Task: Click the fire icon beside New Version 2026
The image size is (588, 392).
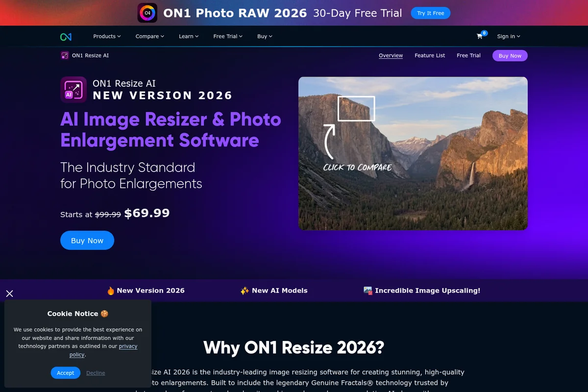Action: point(111,290)
